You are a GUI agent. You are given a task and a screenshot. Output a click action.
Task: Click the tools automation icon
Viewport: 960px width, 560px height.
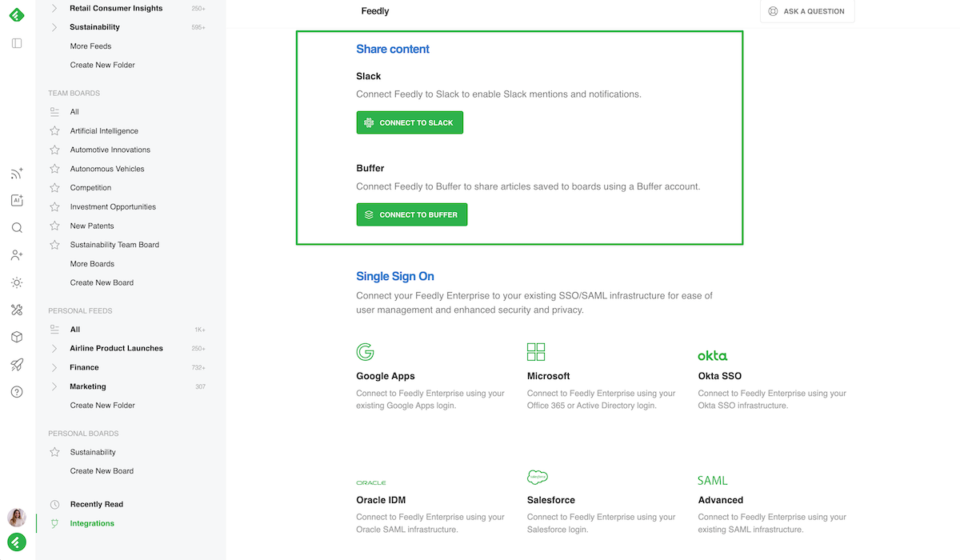[x=16, y=310]
